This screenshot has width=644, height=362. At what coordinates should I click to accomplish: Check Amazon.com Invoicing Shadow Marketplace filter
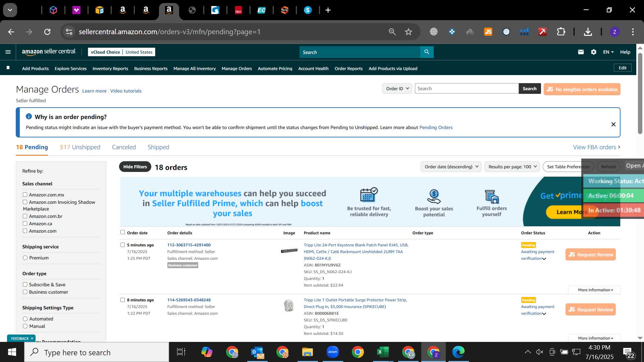tap(25, 202)
